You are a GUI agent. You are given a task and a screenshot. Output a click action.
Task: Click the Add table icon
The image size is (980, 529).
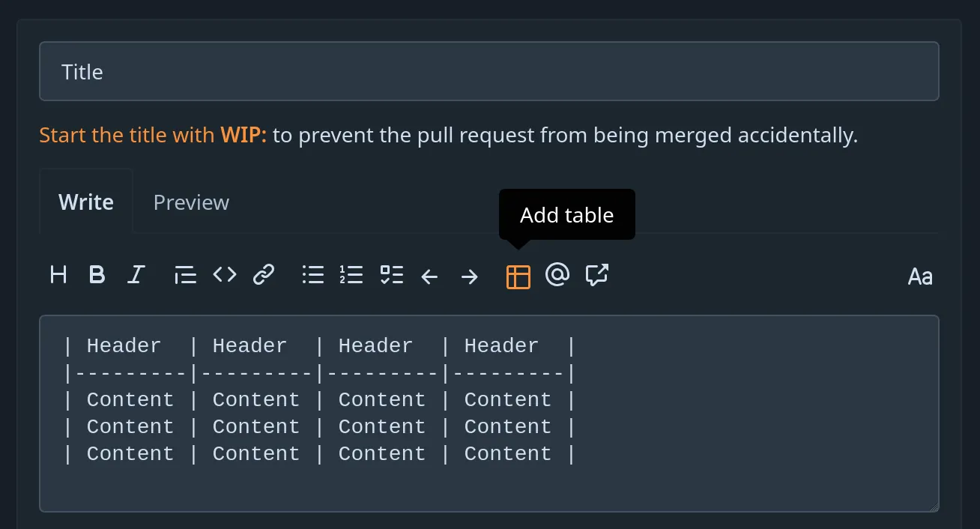[x=518, y=276]
